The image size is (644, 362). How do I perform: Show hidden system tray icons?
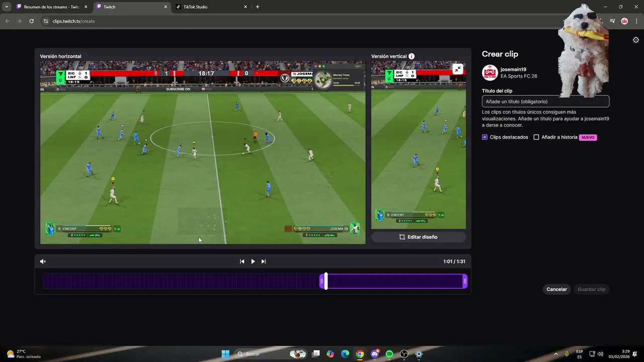point(556,354)
